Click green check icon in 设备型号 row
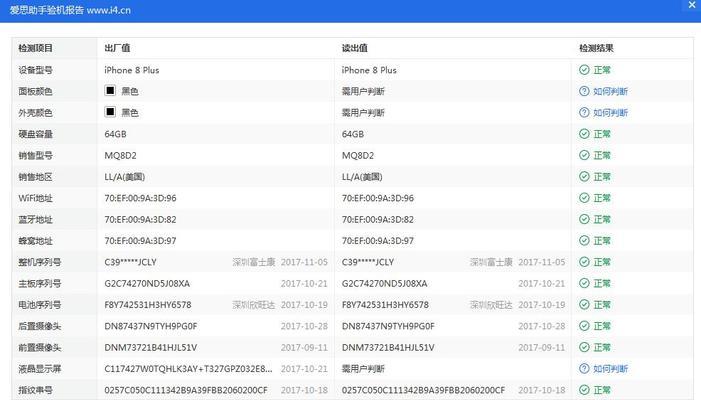701x400 pixels. (584, 70)
